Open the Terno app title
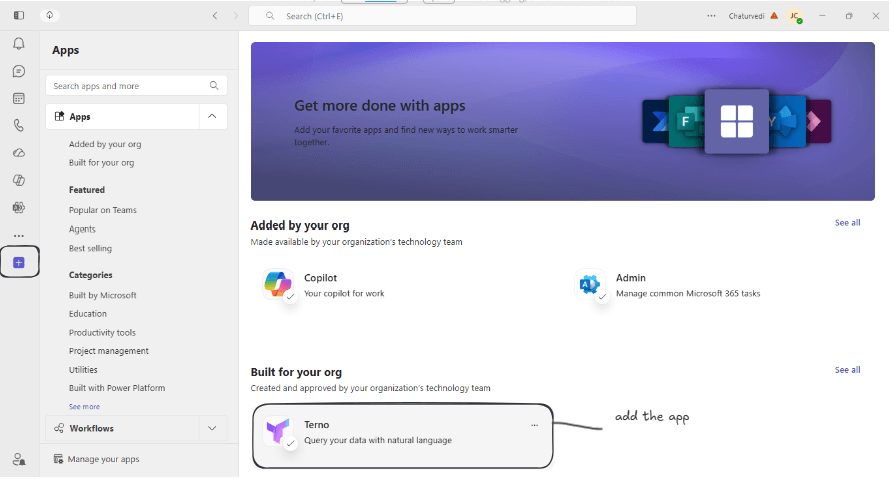The image size is (893, 479). (x=316, y=425)
